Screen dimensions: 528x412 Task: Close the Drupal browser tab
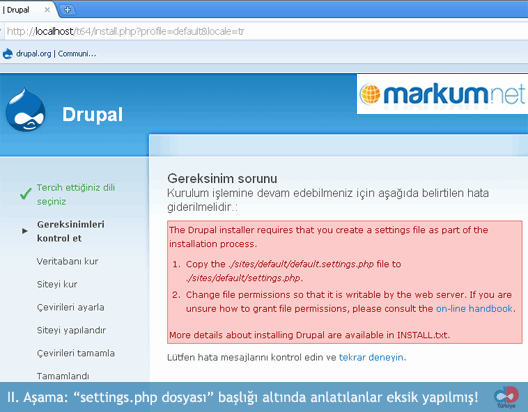(x=47, y=10)
